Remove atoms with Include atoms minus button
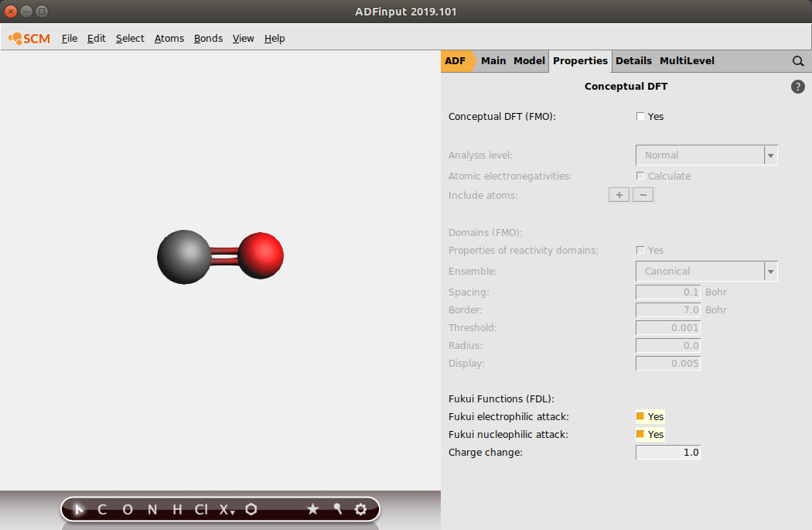Image resolution: width=812 pixels, height=530 pixels. (x=643, y=195)
